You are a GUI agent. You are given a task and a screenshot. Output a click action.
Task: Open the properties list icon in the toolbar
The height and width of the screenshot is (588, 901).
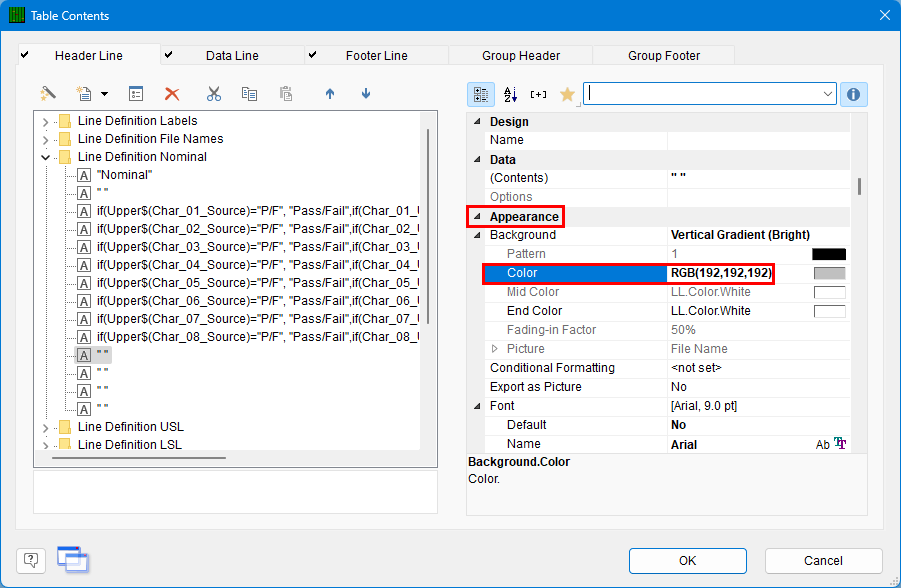click(x=136, y=94)
